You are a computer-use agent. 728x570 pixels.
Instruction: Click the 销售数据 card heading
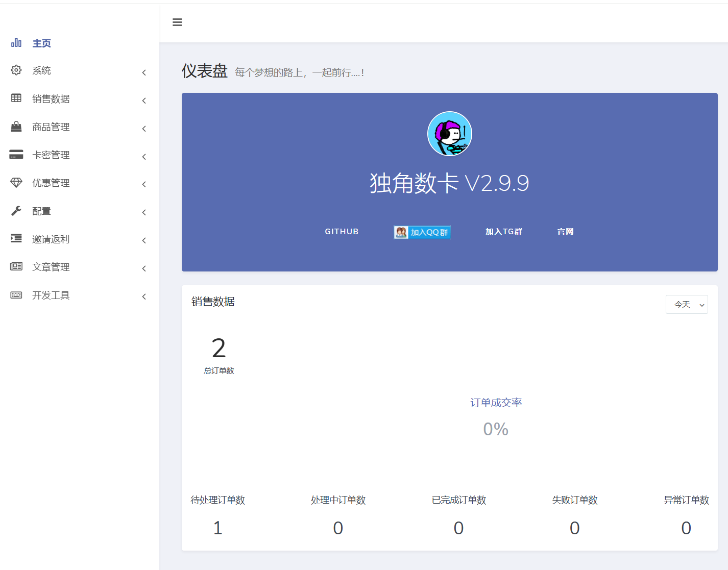coord(213,302)
